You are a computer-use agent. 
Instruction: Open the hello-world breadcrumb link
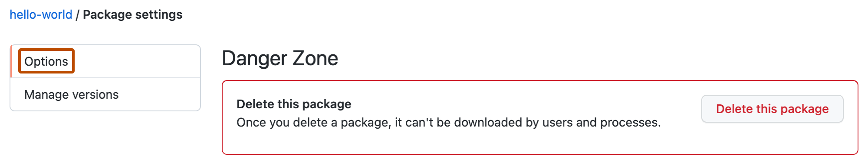[x=41, y=14]
